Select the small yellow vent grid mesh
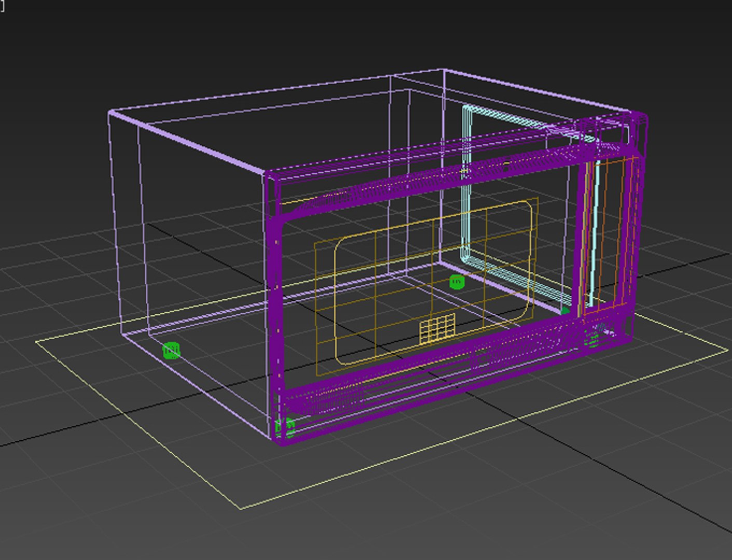Screen dimensions: 732x560 click(x=438, y=328)
